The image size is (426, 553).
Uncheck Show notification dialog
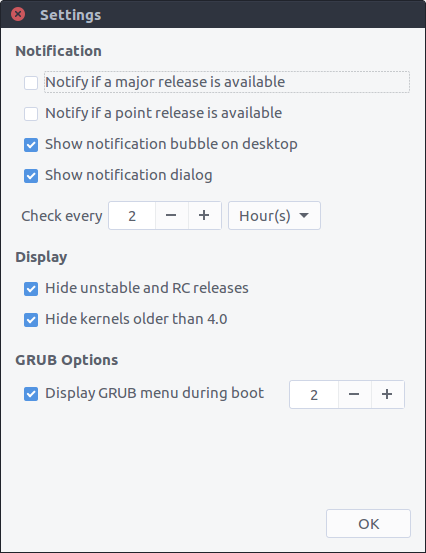click(31, 176)
